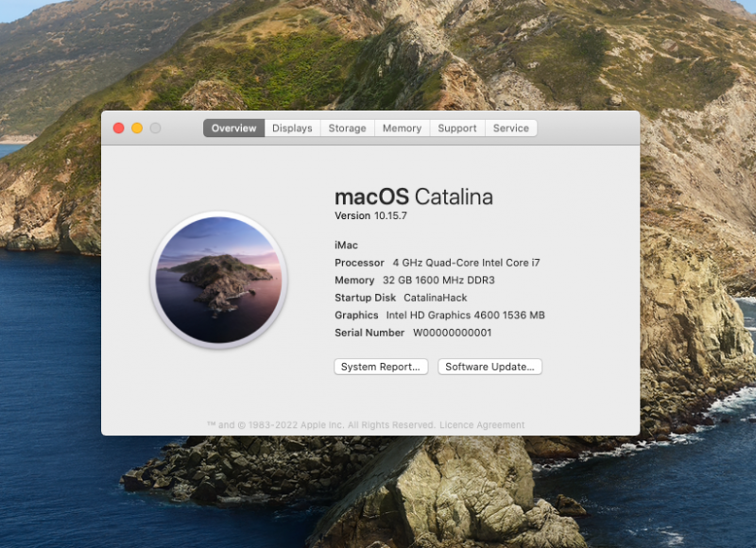Click the startup disk name CatalinaHack
Screen dimensions: 756x548
point(436,298)
